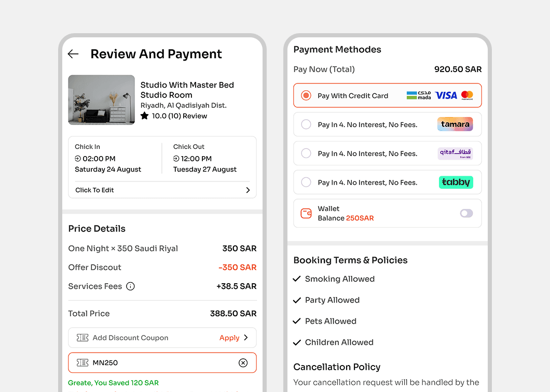
Task: Clear the MN250 coupon with the X icon
Action: click(x=243, y=363)
